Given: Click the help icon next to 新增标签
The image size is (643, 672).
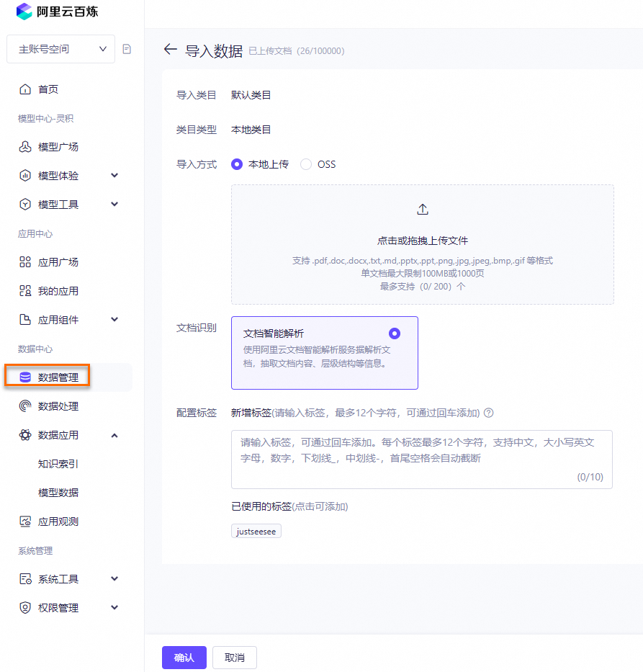Looking at the screenshot, I should click(x=489, y=413).
